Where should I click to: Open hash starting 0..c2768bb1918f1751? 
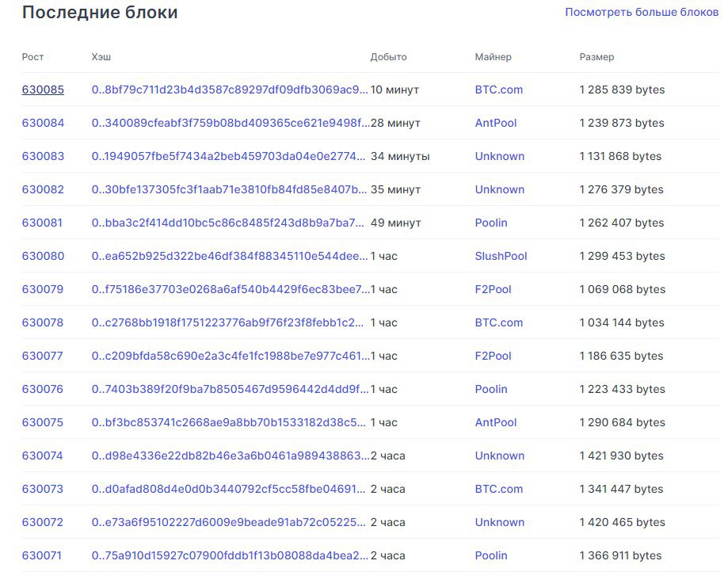click(x=227, y=322)
